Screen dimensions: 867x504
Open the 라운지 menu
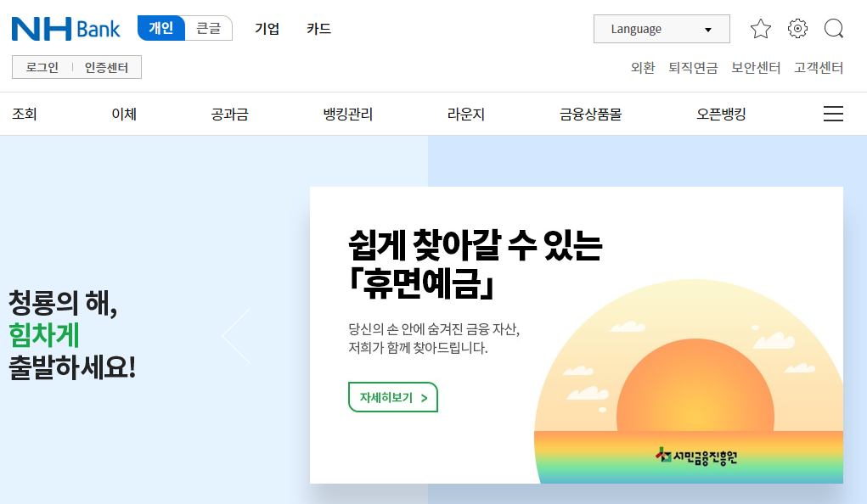(x=465, y=114)
